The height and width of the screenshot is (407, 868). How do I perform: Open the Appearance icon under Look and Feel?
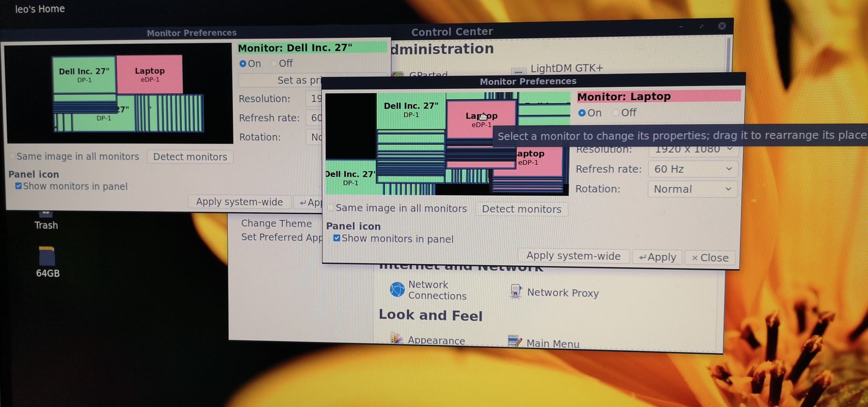click(397, 339)
